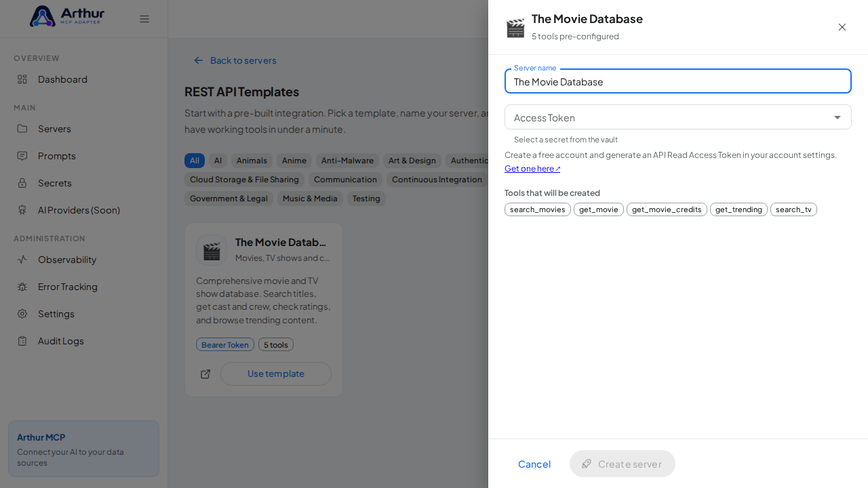Select the All category filter chip
Image resolution: width=868 pixels, height=488 pixels.
click(195, 161)
